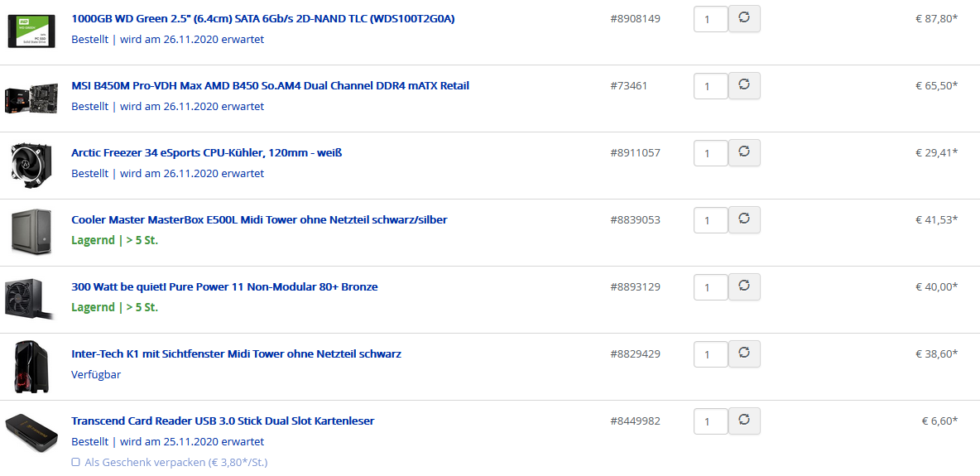Viewport: 980px width, 476px height.
Task: Open MSI B450M motherboard thumbnail image
Action: click(31, 98)
